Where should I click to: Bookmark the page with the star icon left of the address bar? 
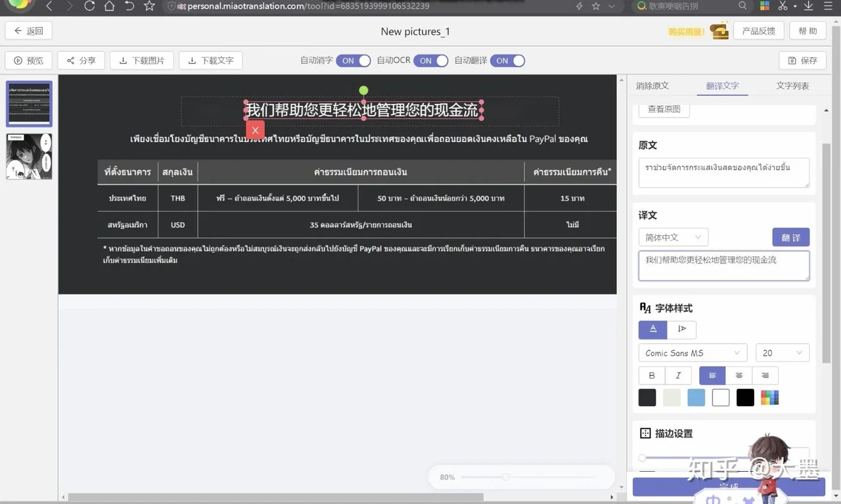[x=149, y=6]
